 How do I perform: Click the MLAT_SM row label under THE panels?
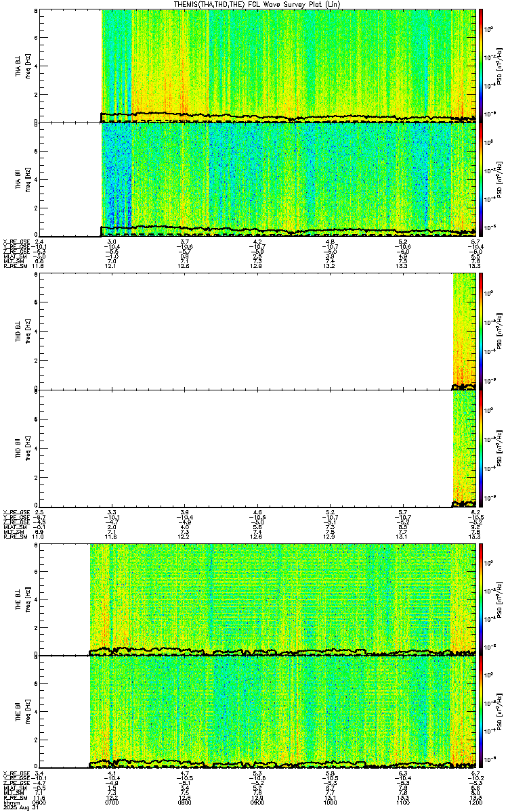tap(15, 788)
